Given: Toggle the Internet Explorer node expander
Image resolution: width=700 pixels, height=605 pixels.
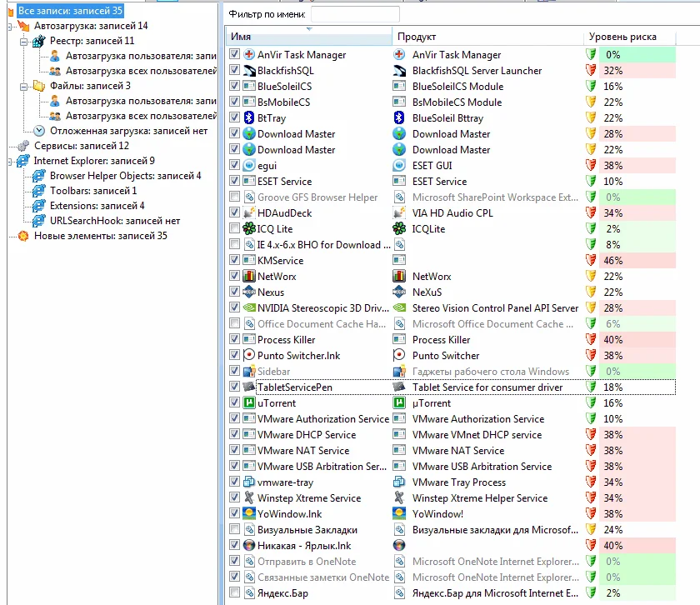Looking at the screenshot, I should pos(10,162).
